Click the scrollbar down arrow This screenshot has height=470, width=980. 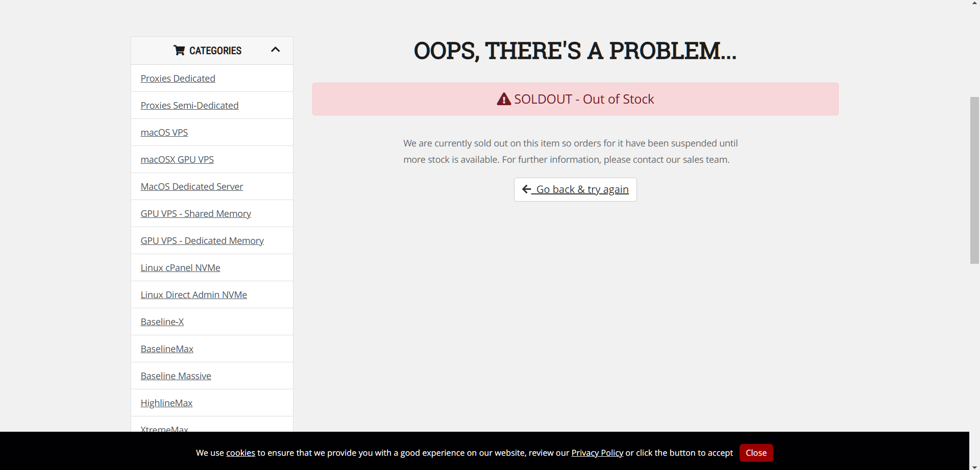[974, 467]
